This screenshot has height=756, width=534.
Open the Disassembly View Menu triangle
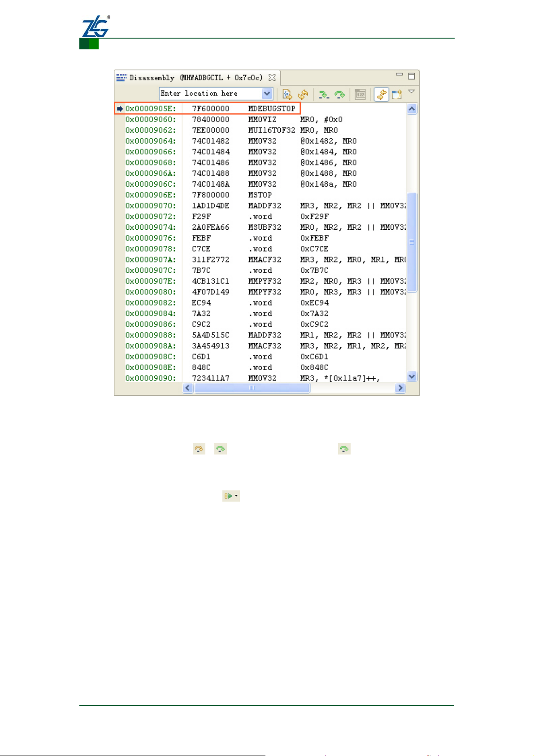411,92
